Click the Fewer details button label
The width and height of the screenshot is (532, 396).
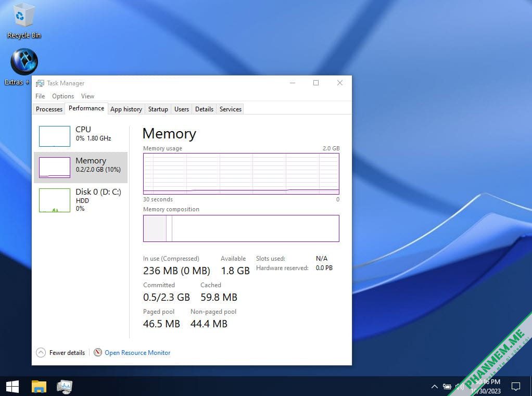click(x=67, y=353)
